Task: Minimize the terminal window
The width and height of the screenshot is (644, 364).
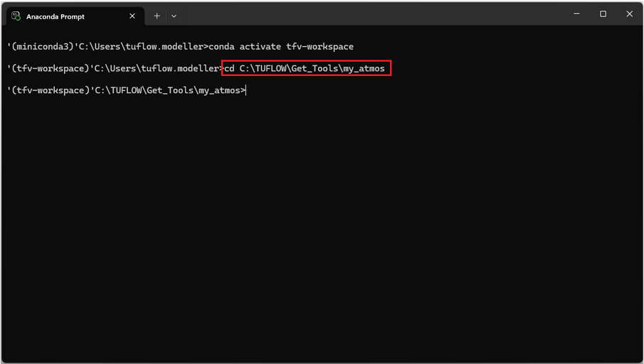Action: point(576,14)
